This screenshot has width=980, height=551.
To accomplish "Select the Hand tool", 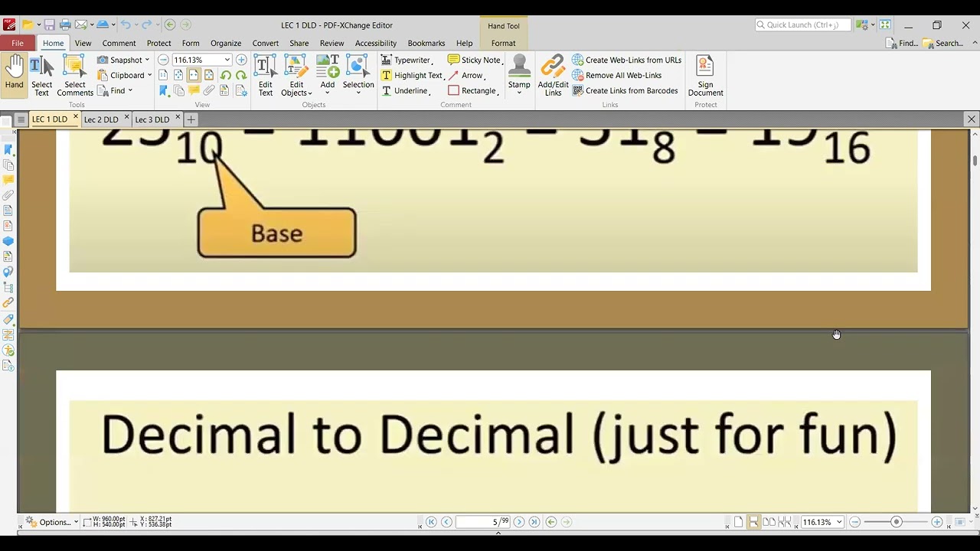I will 14,75.
